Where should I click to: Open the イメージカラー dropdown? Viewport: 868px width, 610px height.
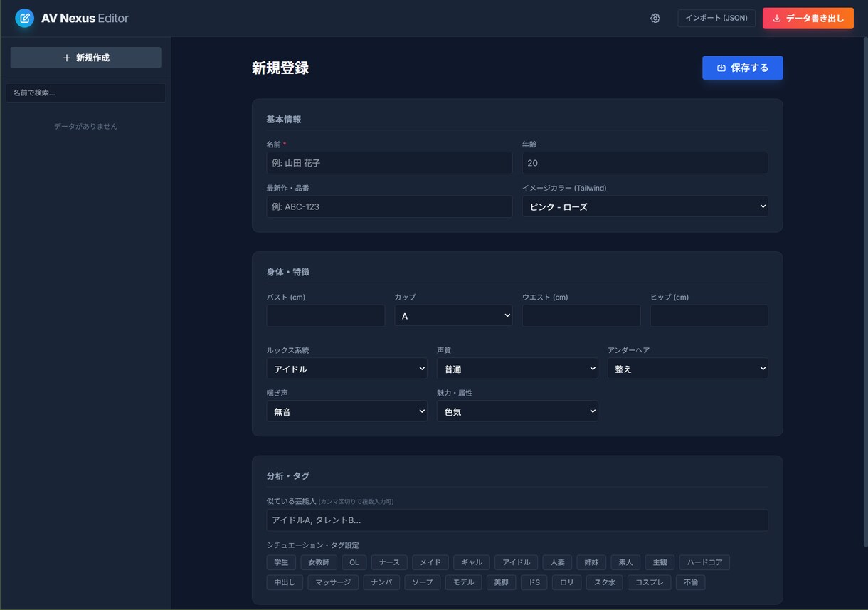tap(645, 206)
